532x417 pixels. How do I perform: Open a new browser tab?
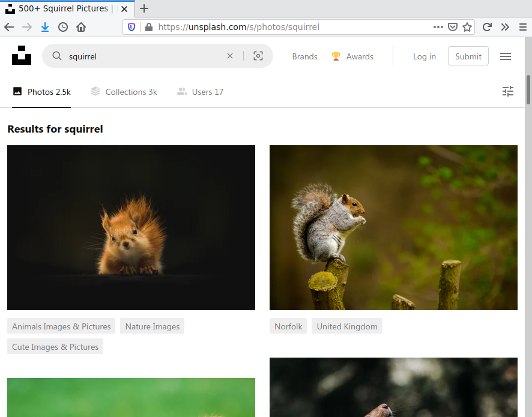144,8
